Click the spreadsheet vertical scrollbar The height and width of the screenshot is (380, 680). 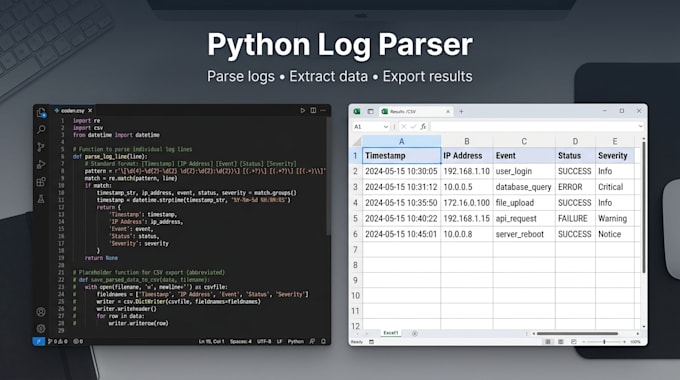pyautogui.click(x=644, y=208)
